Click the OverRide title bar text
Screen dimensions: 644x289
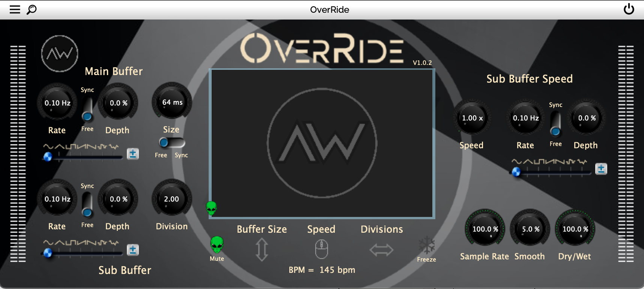click(330, 10)
